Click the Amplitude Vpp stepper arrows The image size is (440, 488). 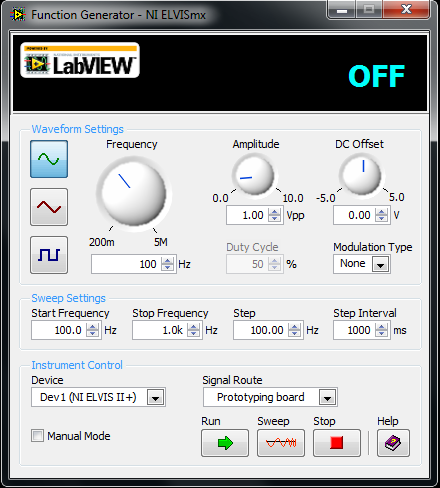(x=275, y=215)
